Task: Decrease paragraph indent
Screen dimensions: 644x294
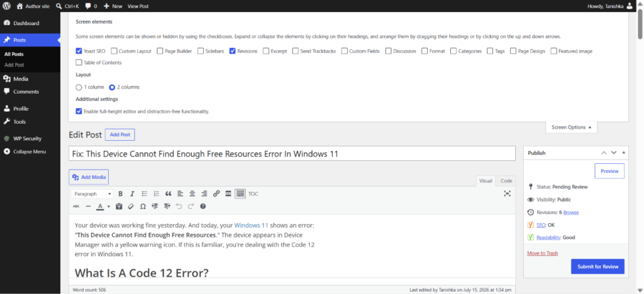Action: coord(155,206)
